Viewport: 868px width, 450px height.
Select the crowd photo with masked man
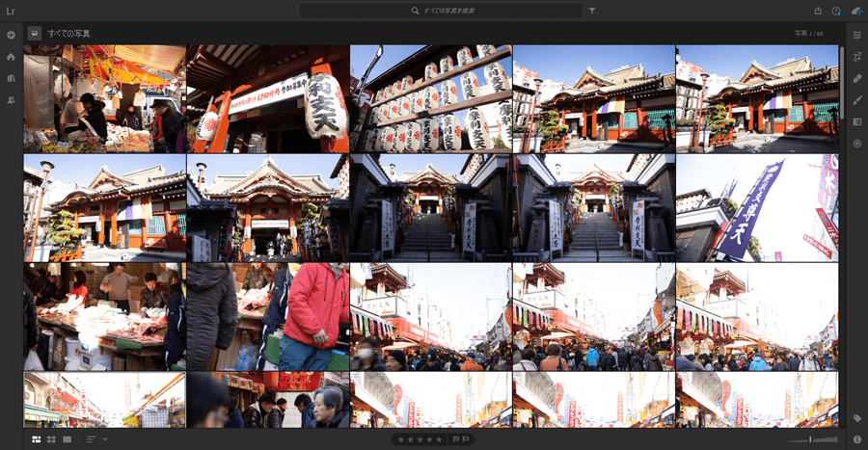point(431,317)
